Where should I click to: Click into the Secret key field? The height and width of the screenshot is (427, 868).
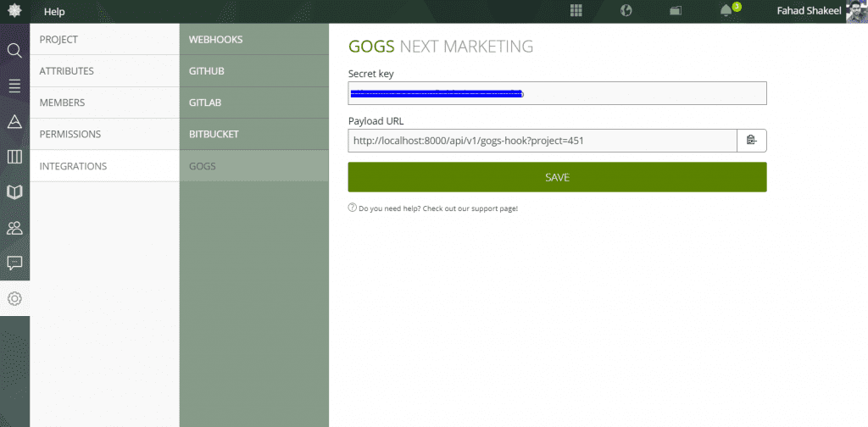[558, 93]
